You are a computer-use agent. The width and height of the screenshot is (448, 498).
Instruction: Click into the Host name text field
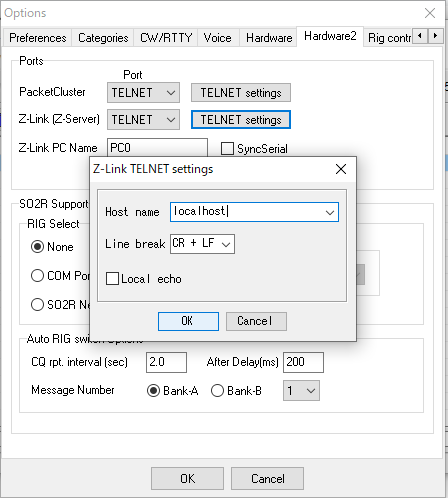[x=247, y=212]
